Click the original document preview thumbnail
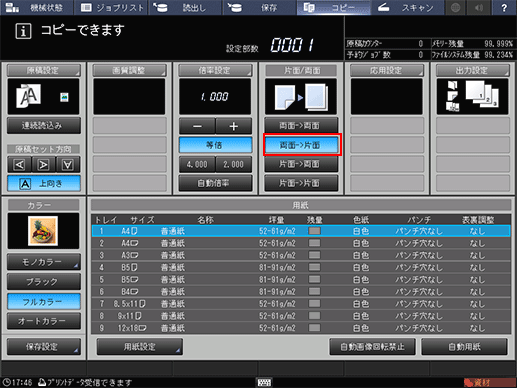This screenshot has width=517, height=388. tap(43, 97)
